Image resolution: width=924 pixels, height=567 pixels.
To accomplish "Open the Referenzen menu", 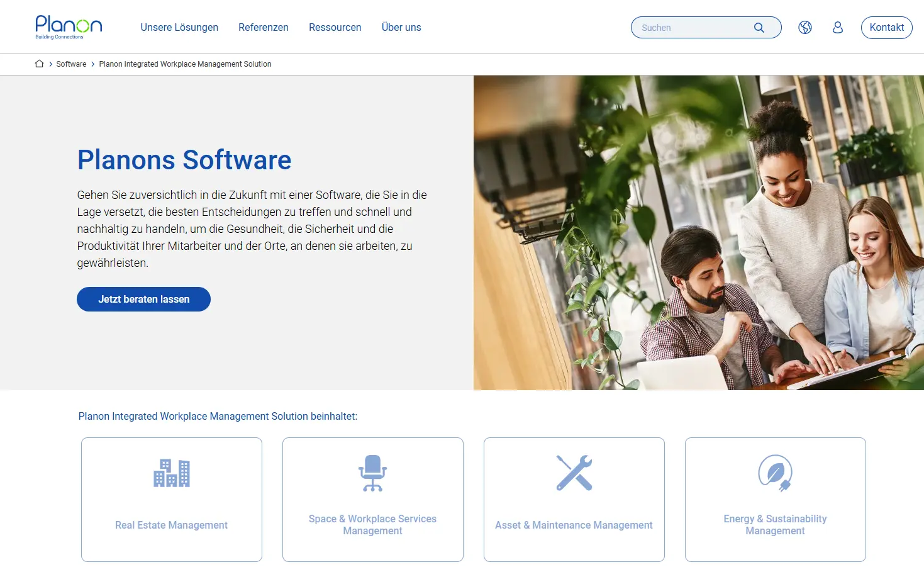I will (264, 28).
